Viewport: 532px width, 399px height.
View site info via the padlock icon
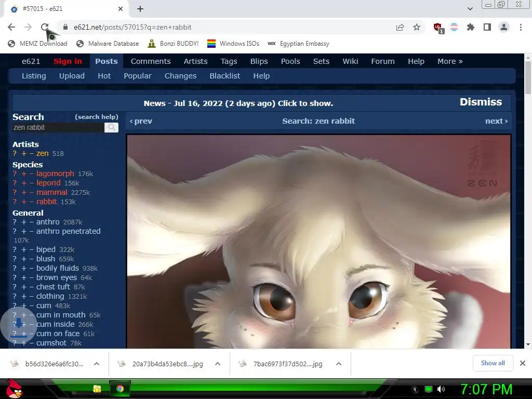tap(65, 27)
